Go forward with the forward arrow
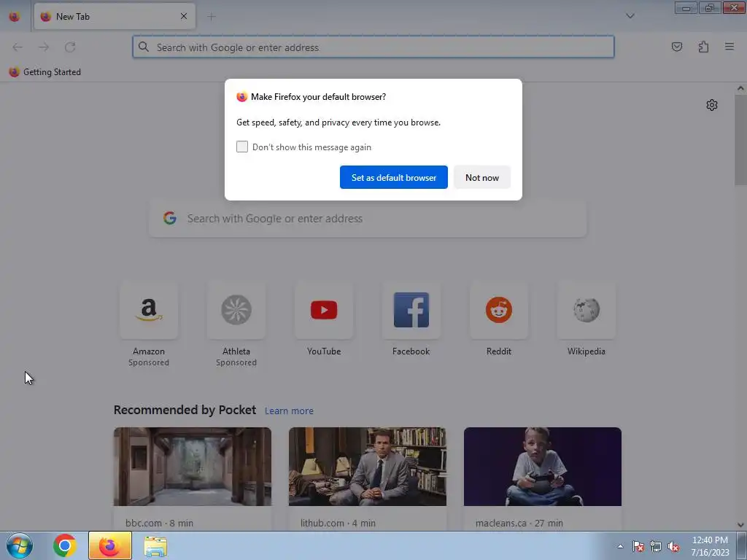The width and height of the screenshot is (747, 560). pos(44,47)
